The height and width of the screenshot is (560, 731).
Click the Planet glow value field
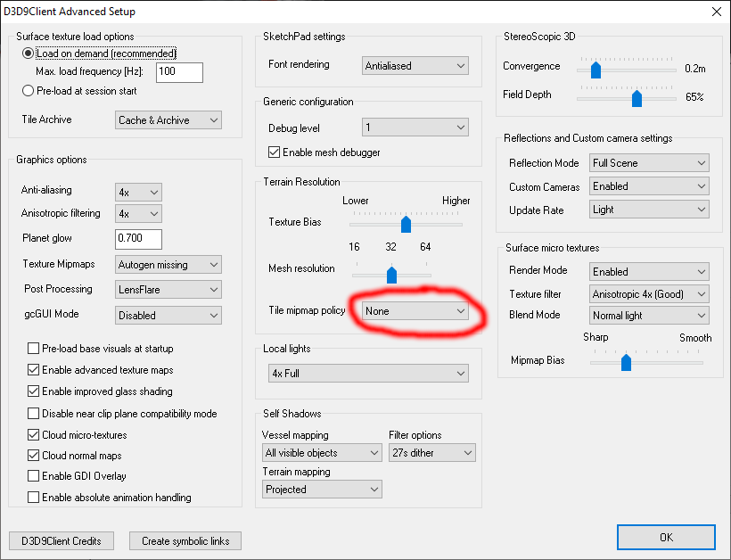(x=138, y=239)
